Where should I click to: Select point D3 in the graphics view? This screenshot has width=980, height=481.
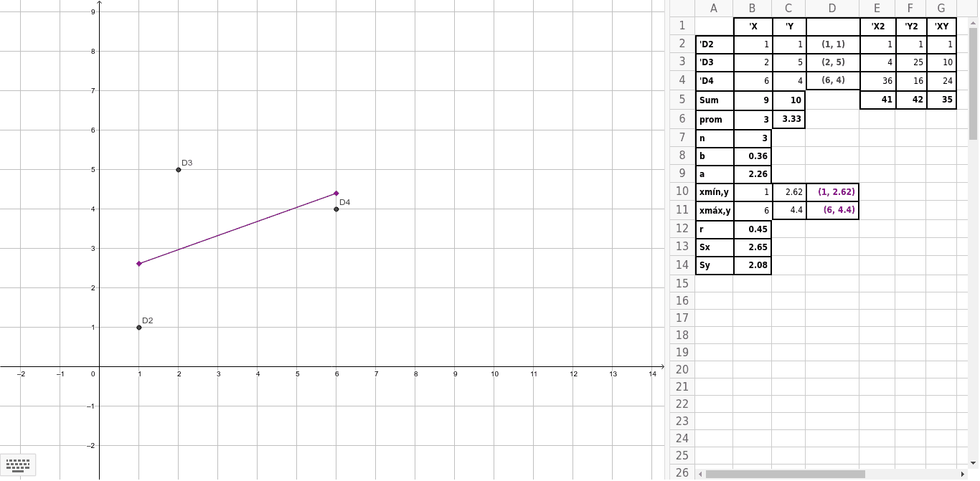(179, 170)
